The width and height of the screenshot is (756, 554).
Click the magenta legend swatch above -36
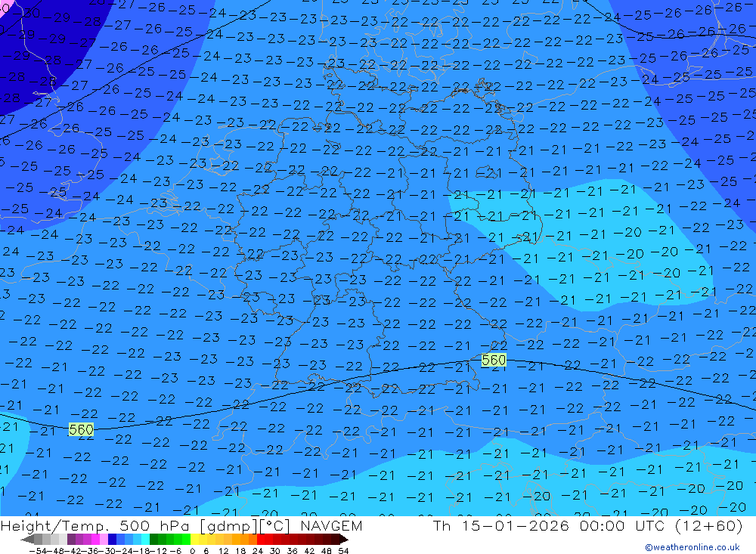pos(95,539)
